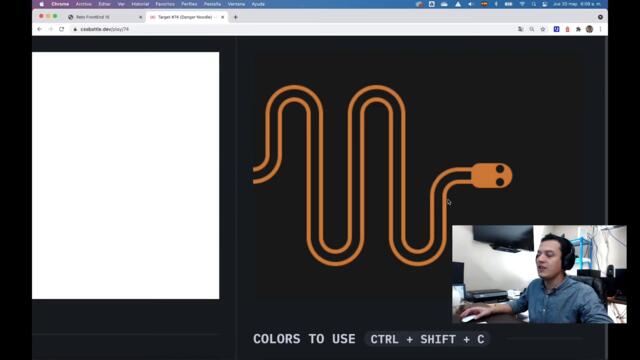Open the Favoritos menu

165,4
